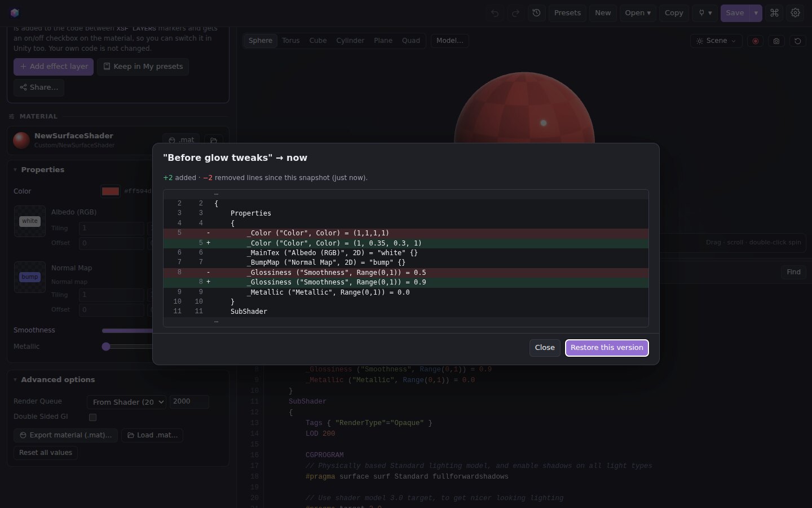Click the added _Glossiness = 0.9 diff line
This screenshot has width=812, height=508.
pos(406,282)
